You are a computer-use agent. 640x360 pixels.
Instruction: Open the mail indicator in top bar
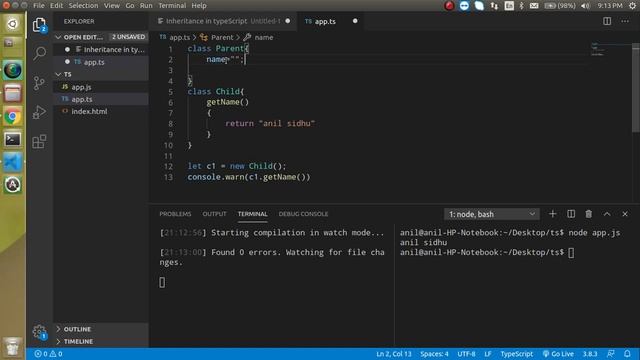pyautogui.click(x=534, y=6)
